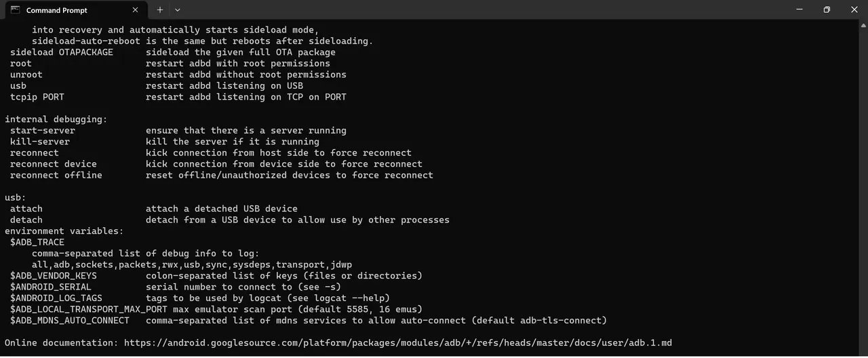The height and width of the screenshot is (358, 868).
Task: Click the internal debugging heading
Action: click(x=56, y=119)
